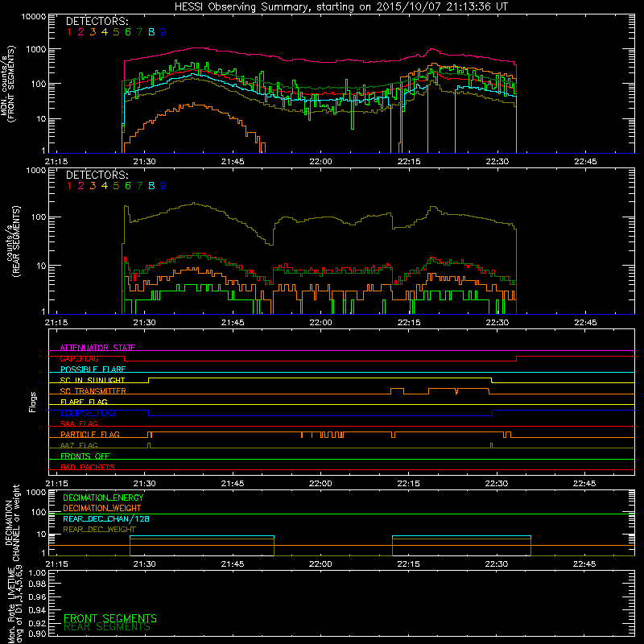The image size is (644, 644).
Task: Select DETECTORS: label in front segments panel
Action: [x=97, y=21]
